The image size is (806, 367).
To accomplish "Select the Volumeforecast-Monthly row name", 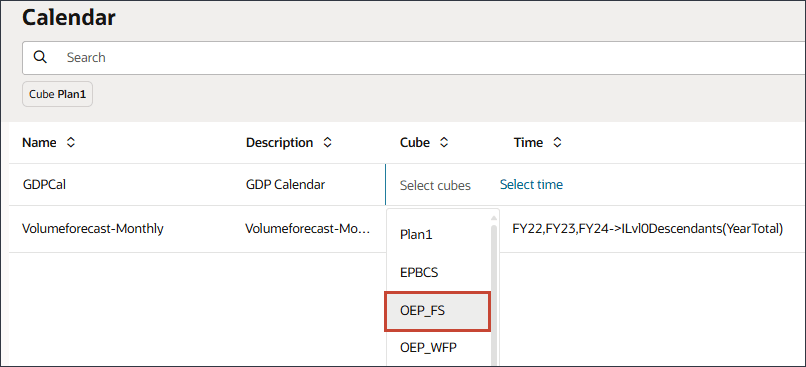I will coord(93,229).
